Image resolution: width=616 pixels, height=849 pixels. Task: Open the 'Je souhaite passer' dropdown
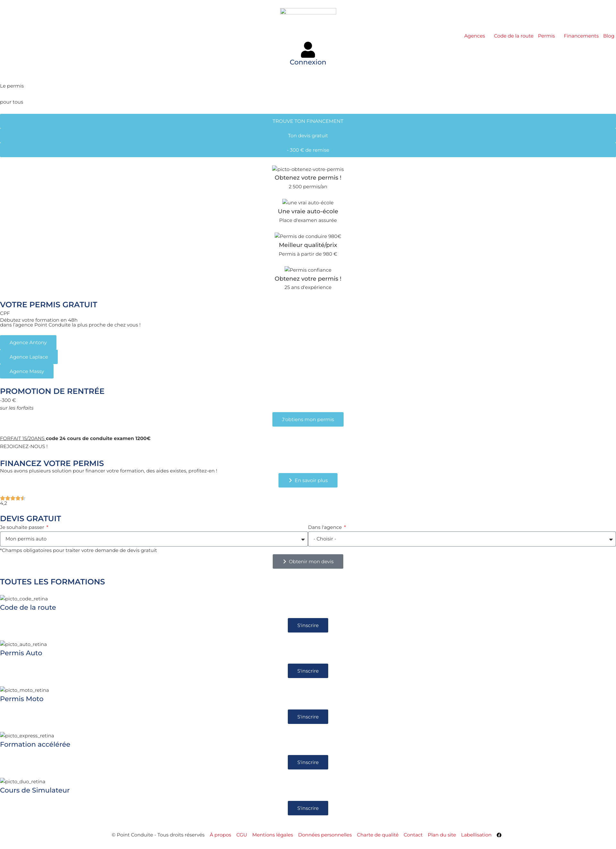(154, 539)
